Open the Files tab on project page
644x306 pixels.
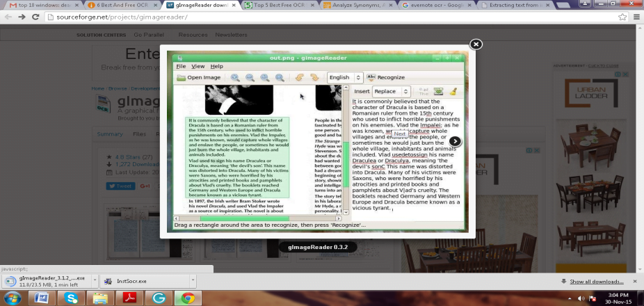coord(139,134)
